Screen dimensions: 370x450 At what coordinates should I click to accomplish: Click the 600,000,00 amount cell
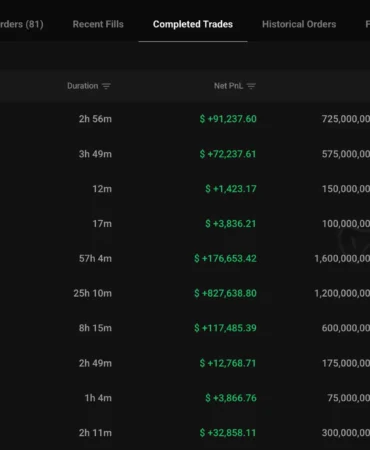point(346,328)
